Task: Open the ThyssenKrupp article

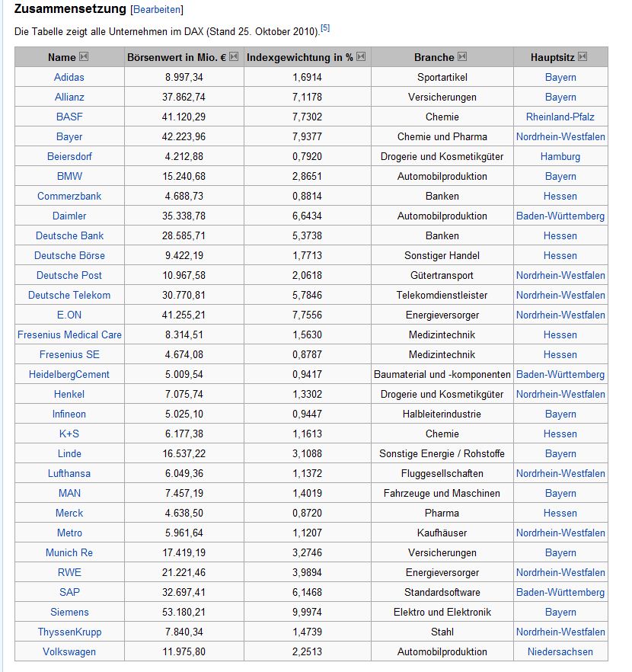Action: (x=69, y=632)
